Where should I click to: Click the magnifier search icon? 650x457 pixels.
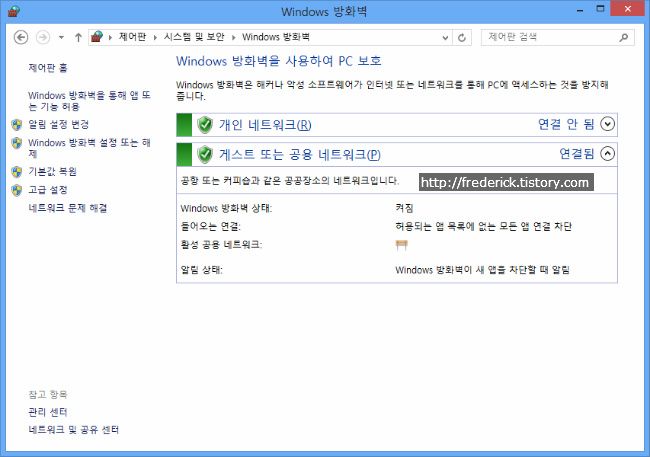[x=623, y=37]
